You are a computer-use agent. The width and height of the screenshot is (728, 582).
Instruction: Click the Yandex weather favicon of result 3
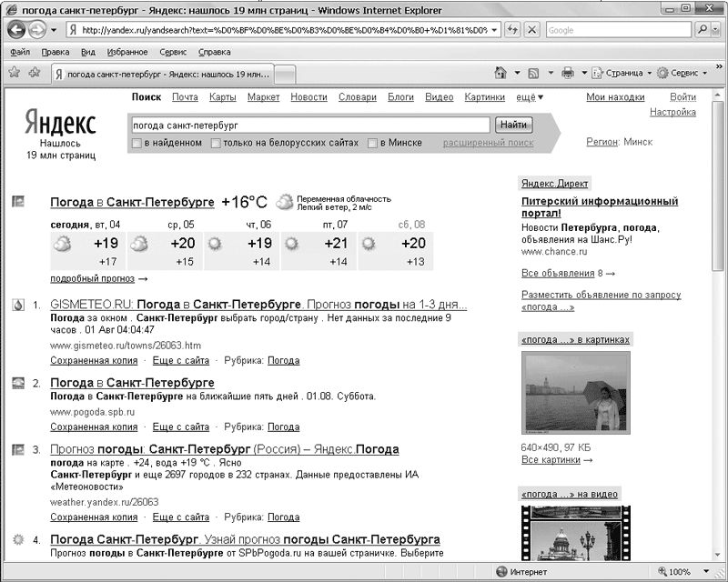click(18, 449)
